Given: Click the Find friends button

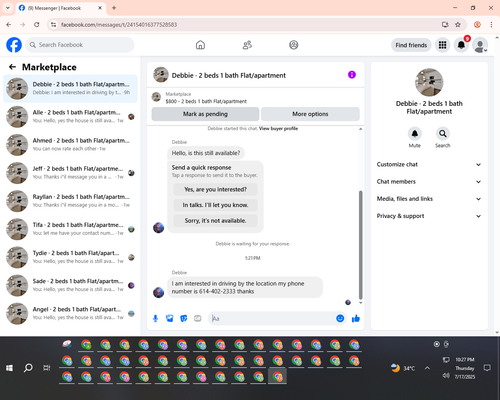Looking at the screenshot, I should (x=411, y=45).
